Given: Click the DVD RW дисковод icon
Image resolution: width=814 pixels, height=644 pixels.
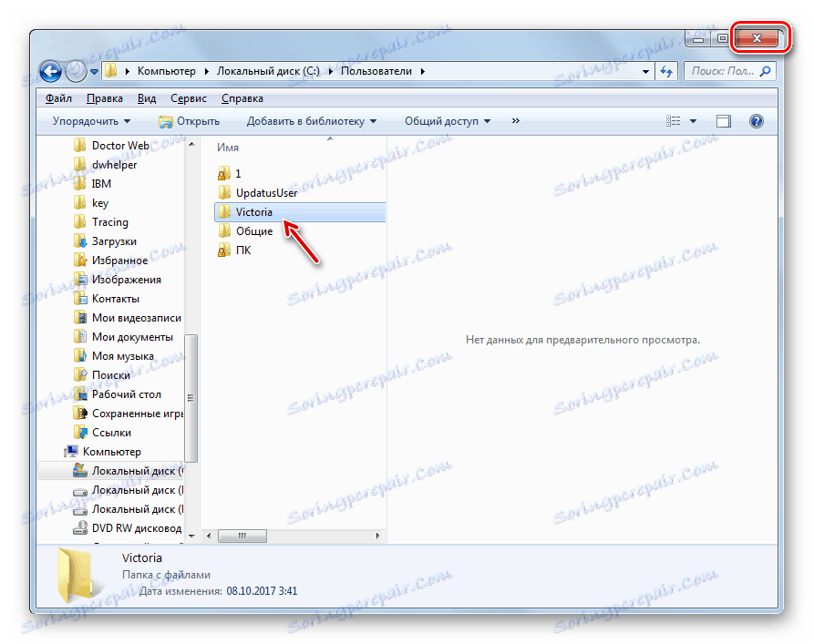Looking at the screenshot, I should click(x=80, y=527).
